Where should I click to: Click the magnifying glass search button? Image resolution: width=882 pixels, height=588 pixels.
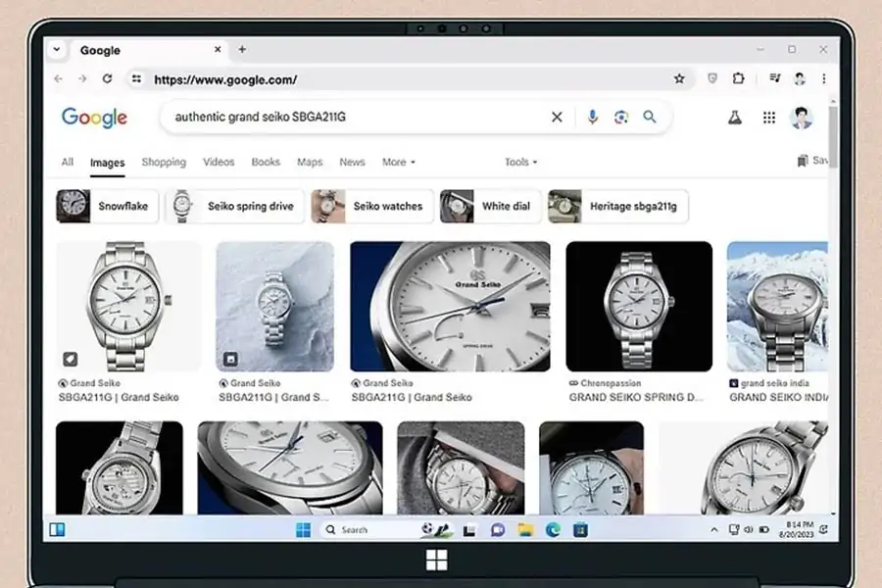pos(650,117)
